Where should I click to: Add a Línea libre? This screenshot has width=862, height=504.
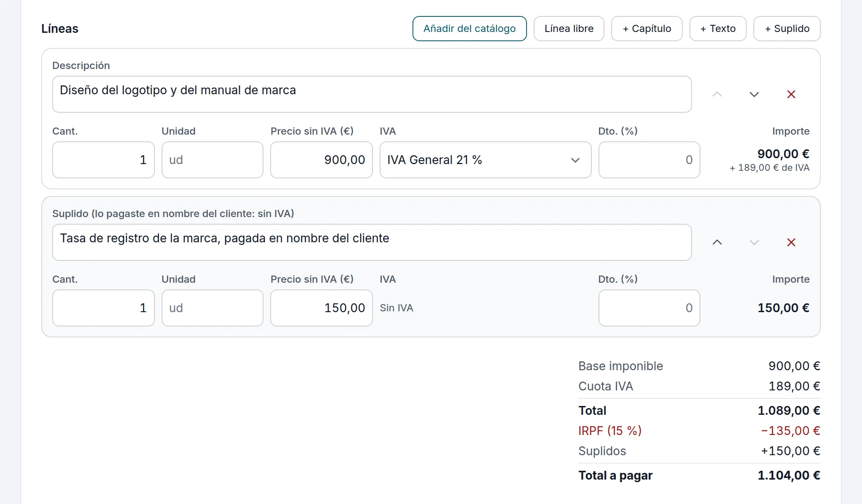coord(569,29)
